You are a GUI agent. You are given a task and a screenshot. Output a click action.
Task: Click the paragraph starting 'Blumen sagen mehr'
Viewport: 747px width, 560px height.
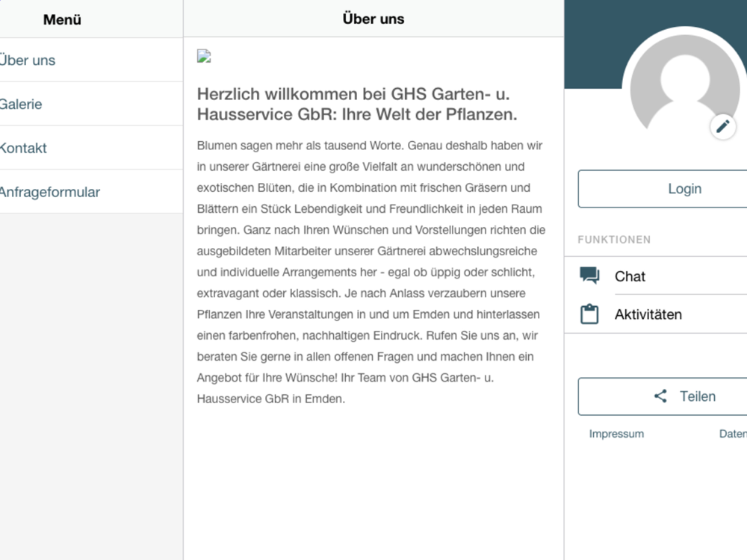pos(371,273)
